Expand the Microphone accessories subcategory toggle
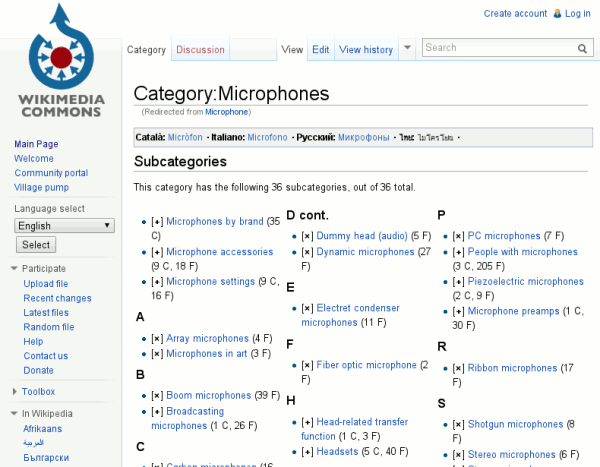 (156, 252)
